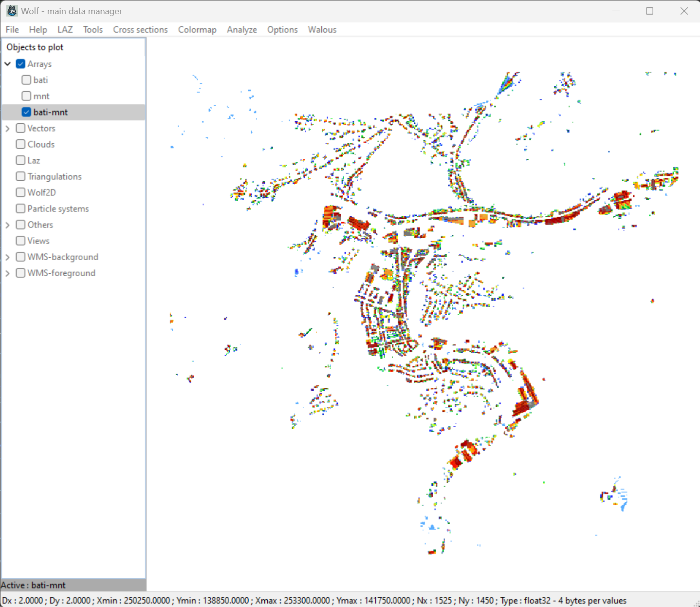Open the Colormap menu

197,30
